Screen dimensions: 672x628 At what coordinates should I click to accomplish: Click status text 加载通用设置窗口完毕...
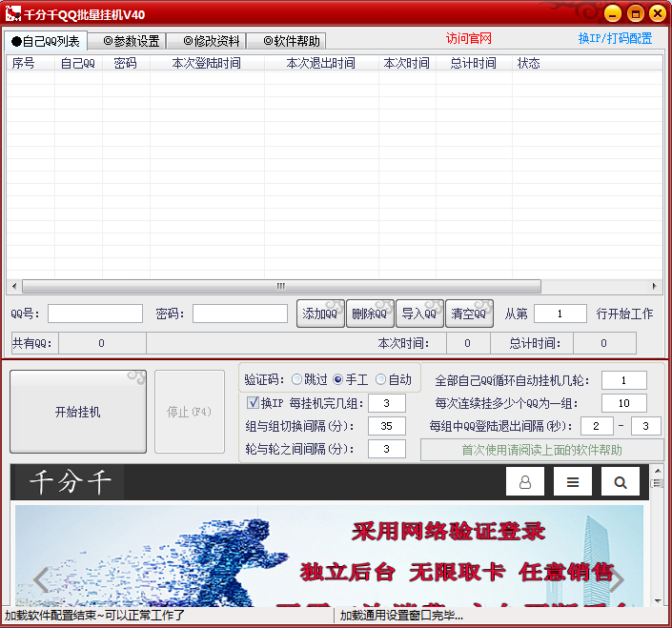click(x=401, y=616)
